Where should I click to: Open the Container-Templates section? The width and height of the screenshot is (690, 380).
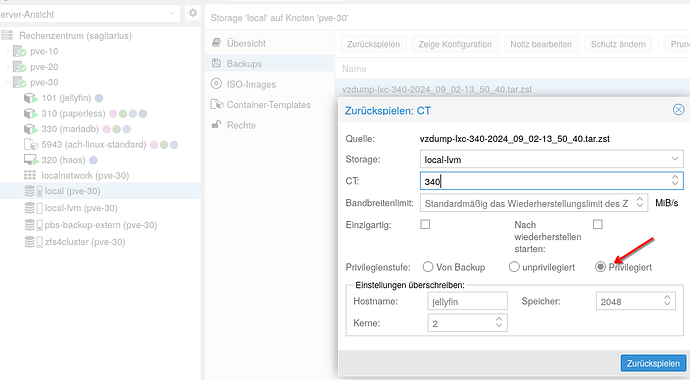[269, 105]
